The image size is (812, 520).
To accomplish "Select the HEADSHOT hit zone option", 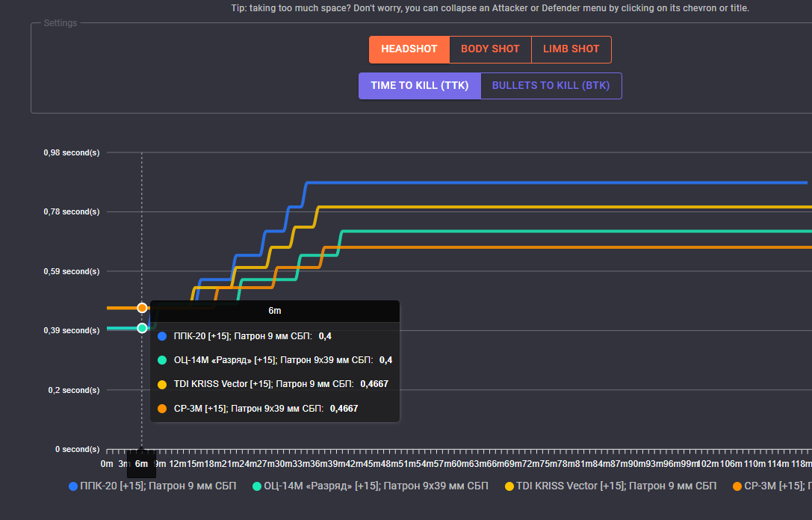I will click(409, 49).
